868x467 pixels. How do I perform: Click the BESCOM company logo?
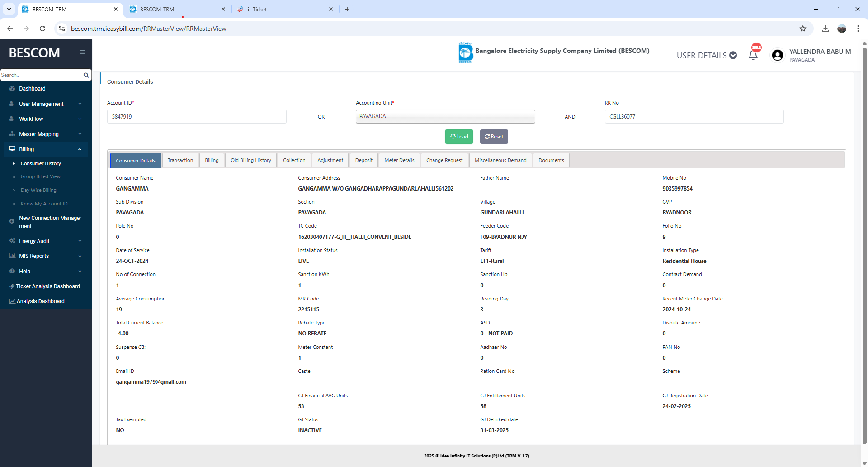point(465,52)
